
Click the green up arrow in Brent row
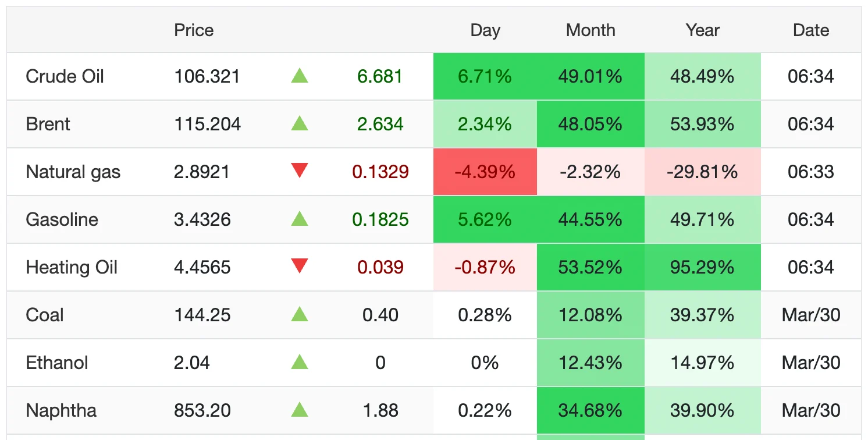coord(300,123)
